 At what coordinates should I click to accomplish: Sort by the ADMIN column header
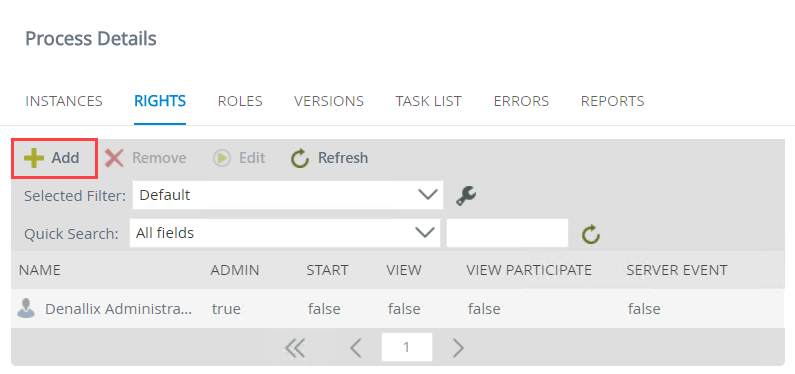[x=235, y=270]
